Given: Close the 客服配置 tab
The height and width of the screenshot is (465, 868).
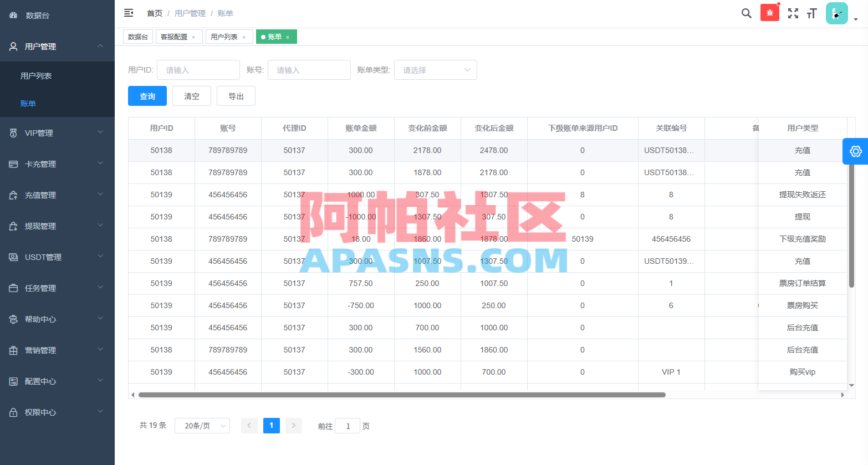Looking at the screenshot, I should (193, 37).
